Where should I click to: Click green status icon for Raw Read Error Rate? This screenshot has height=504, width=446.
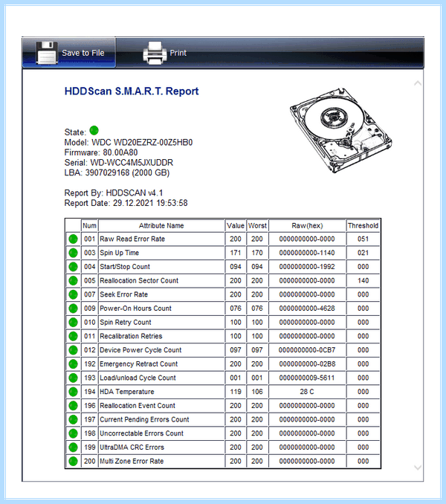pos(74,239)
